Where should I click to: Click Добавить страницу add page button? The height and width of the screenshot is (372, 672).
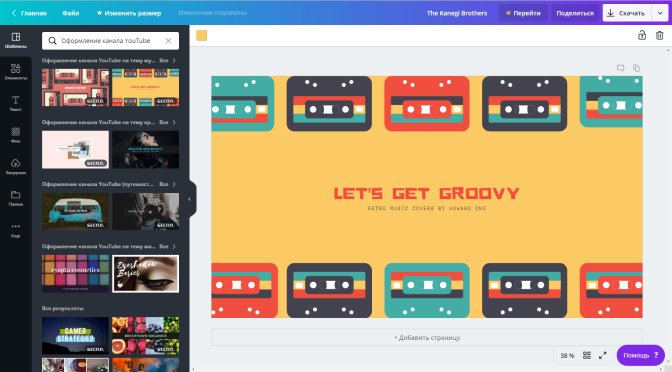coord(427,338)
